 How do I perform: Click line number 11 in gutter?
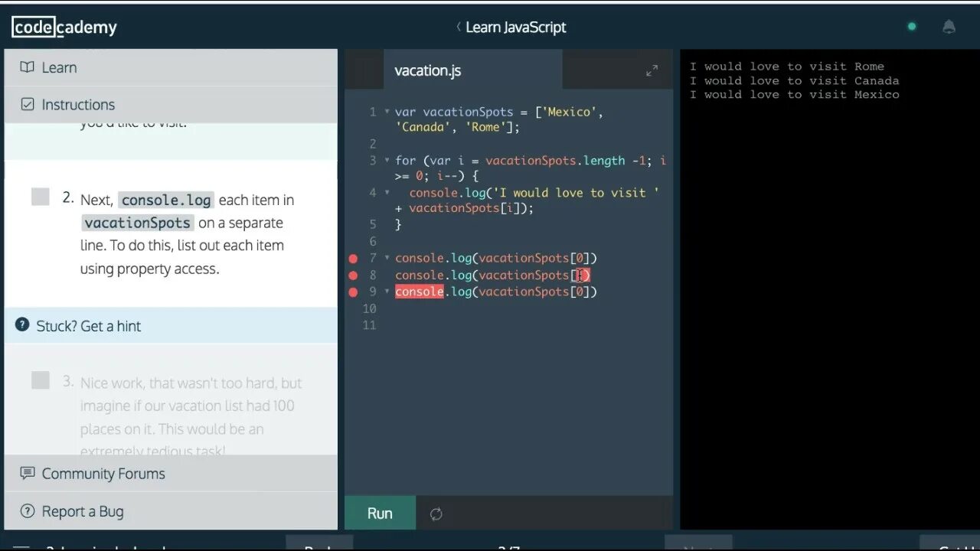point(370,325)
